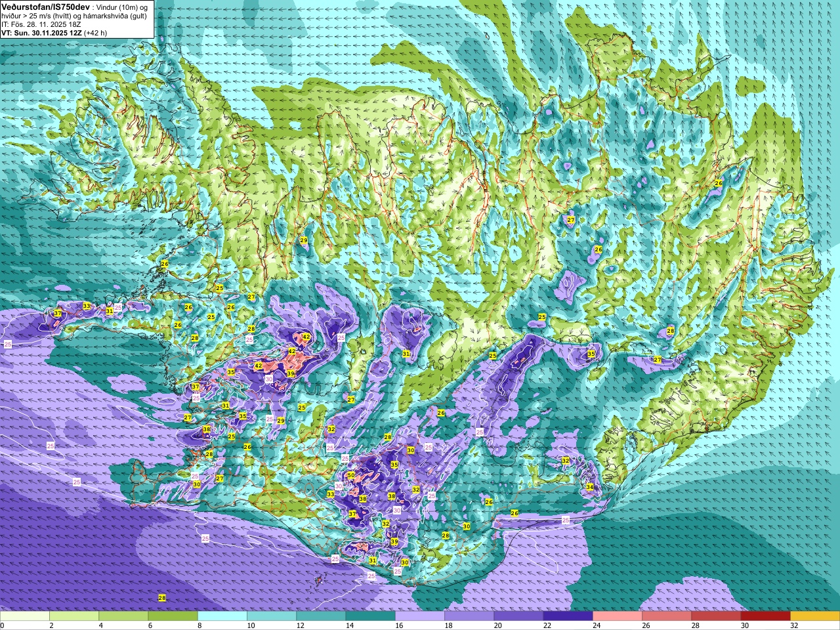The image size is (840, 630).
Task: Click the orange-yellow above-32 m/s legend swatch
Action: tap(815, 616)
